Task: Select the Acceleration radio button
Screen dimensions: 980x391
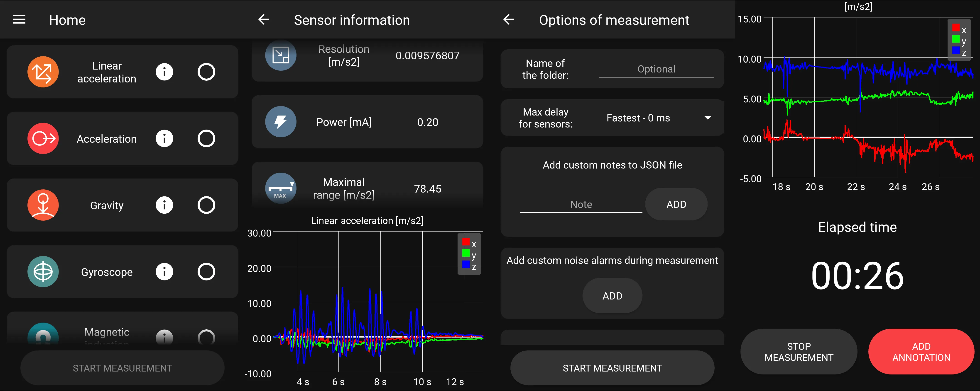Action: (x=206, y=138)
